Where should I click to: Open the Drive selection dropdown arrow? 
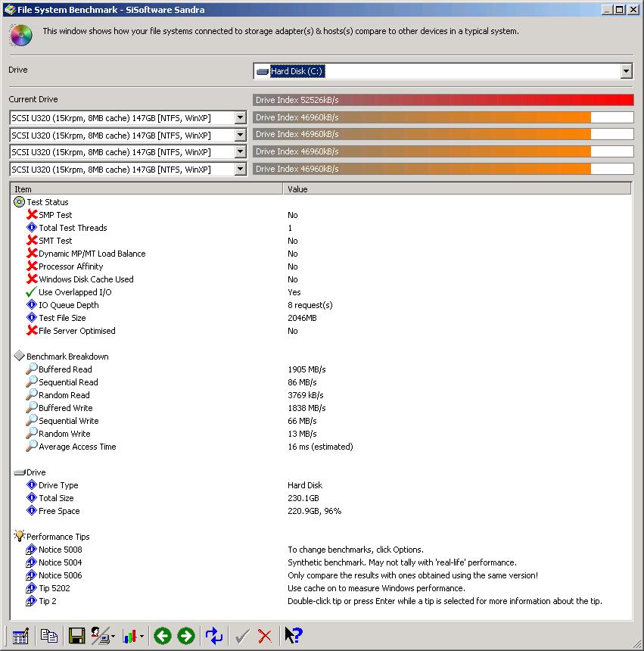(626, 71)
